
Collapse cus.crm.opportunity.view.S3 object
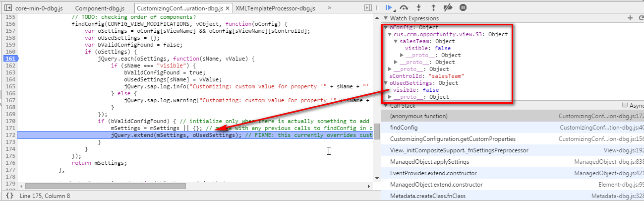(390, 34)
